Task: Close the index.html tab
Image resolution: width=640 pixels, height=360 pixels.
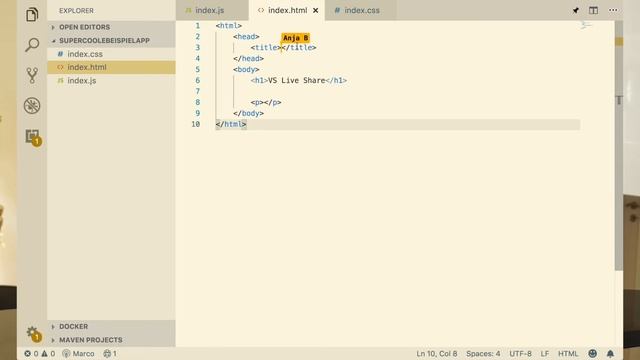Action: 316,11
